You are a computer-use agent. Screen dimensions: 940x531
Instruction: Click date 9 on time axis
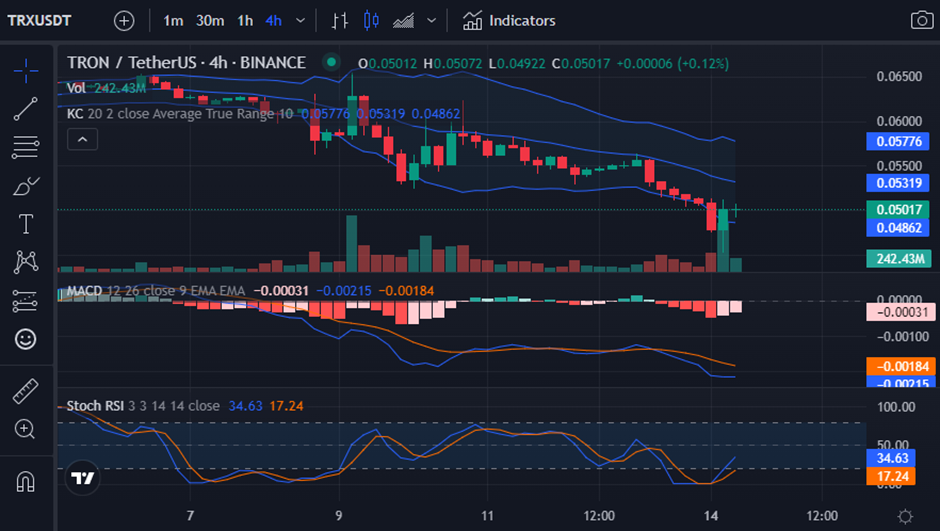pos(339,516)
